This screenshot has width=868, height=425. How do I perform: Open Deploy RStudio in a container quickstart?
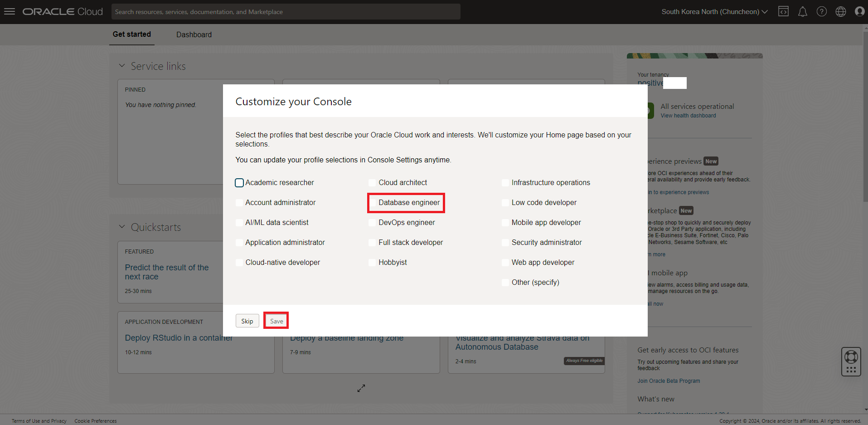pyautogui.click(x=179, y=338)
